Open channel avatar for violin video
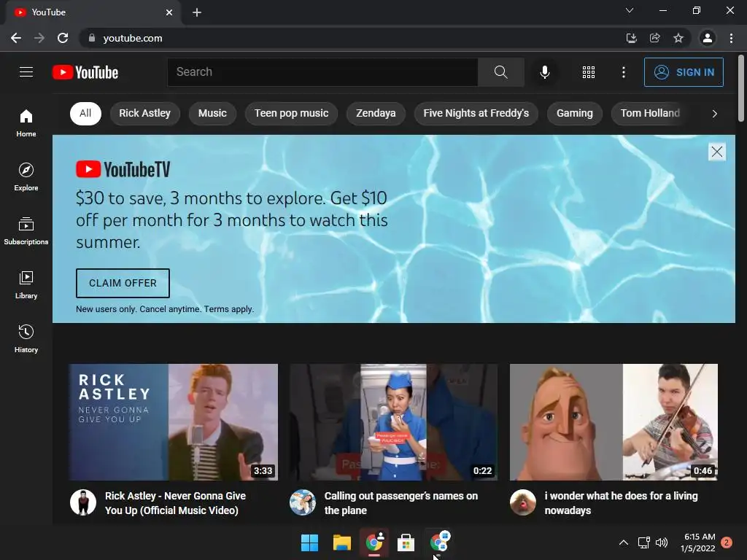Image resolution: width=747 pixels, height=560 pixels. [x=522, y=502]
